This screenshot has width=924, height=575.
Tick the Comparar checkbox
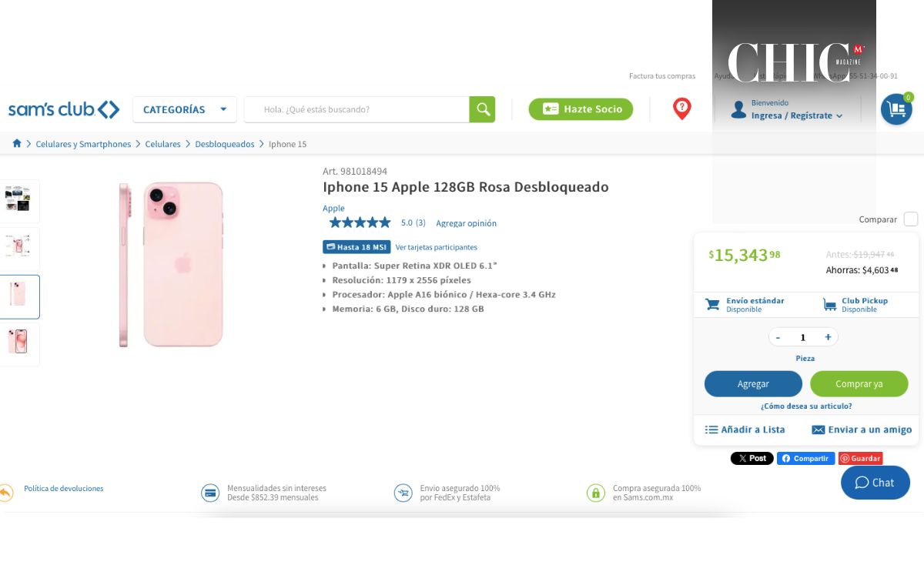pos(911,219)
